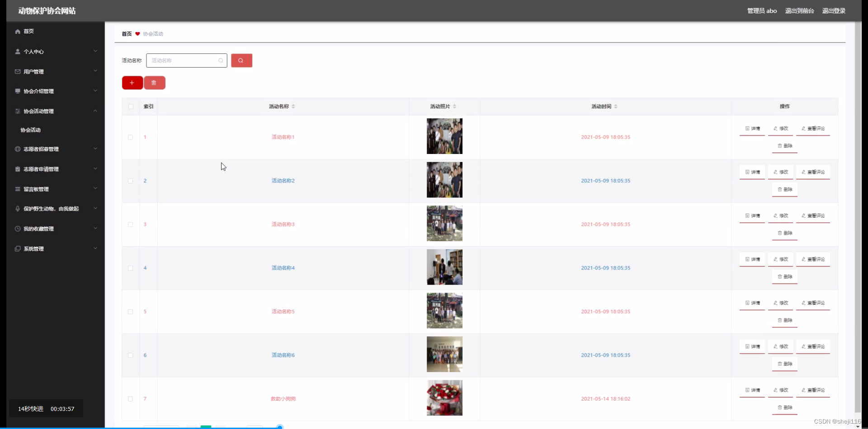Viewport: 868px width, 429px height.
Task: Expand the 个人中心 menu chevron
Action: pos(95,51)
